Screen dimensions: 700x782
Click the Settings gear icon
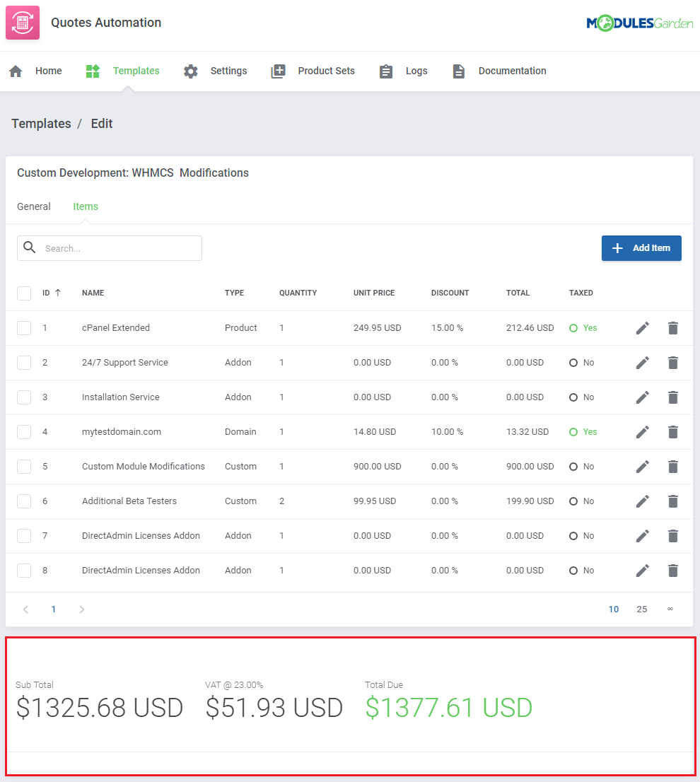(190, 71)
